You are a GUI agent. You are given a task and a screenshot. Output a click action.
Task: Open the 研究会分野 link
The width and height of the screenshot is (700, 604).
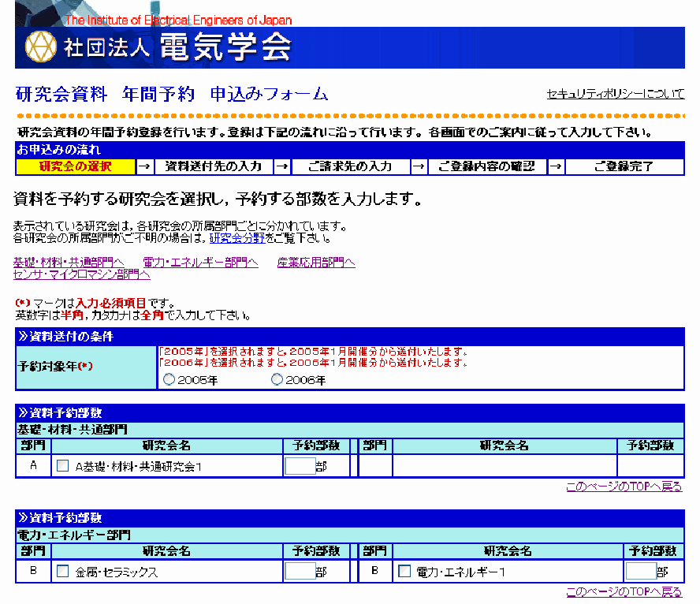[x=236, y=238]
